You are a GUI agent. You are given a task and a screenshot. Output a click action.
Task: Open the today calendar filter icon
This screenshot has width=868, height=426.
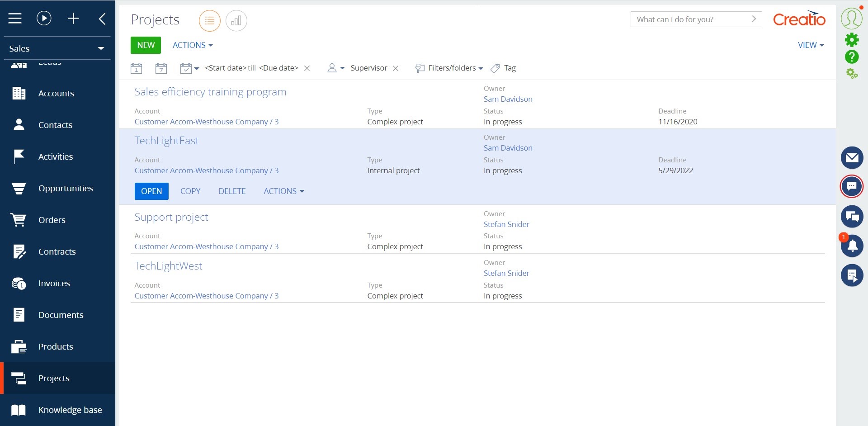pos(136,68)
